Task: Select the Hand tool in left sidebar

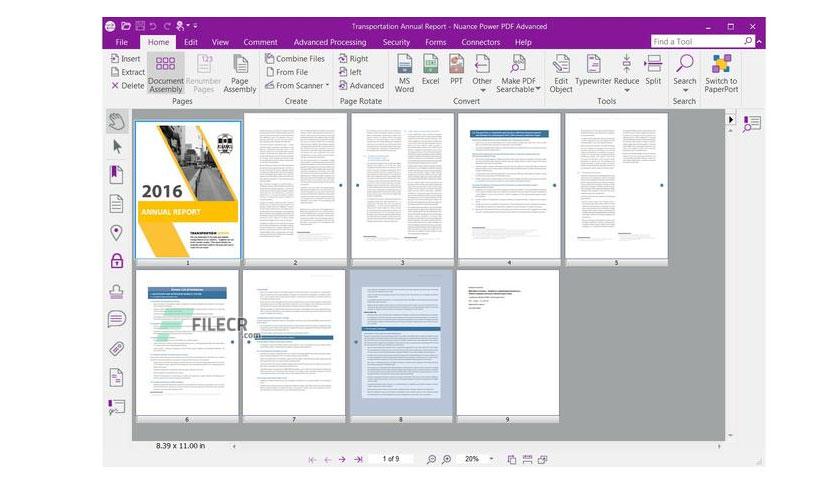Action: tap(117, 122)
